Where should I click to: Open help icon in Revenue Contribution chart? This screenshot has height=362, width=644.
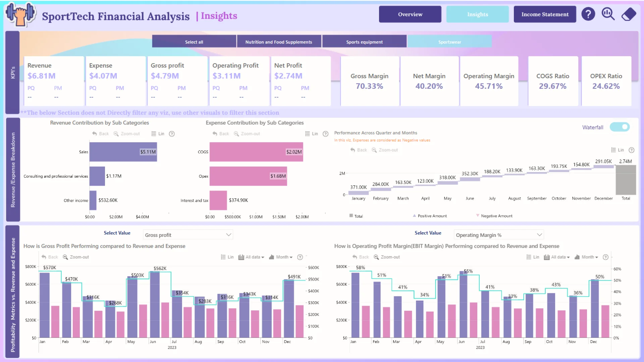tap(172, 134)
